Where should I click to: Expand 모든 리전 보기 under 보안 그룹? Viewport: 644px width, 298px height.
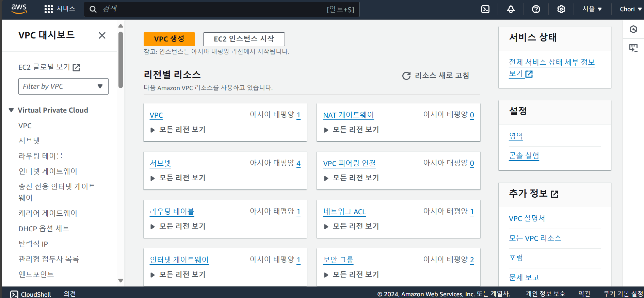coord(351,275)
